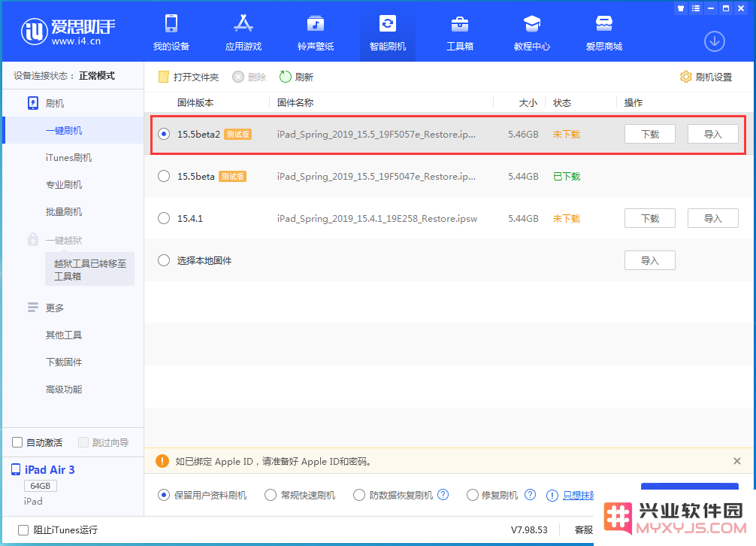Image resolution: width=756 pixels, height=546 pixels.
Task: Click the skin shirt icon in title bar
Action: pyautogui.click(x=680, y=8)
